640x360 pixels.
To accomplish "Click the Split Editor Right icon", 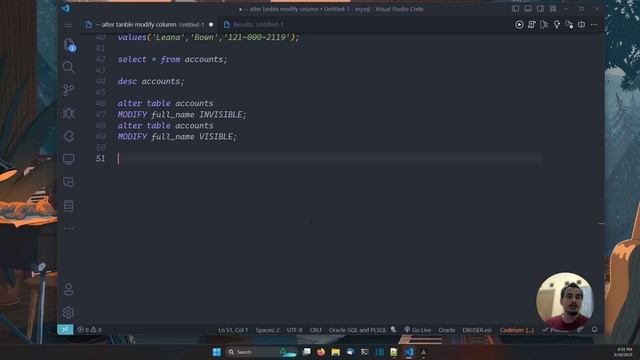I will (582, 24).
